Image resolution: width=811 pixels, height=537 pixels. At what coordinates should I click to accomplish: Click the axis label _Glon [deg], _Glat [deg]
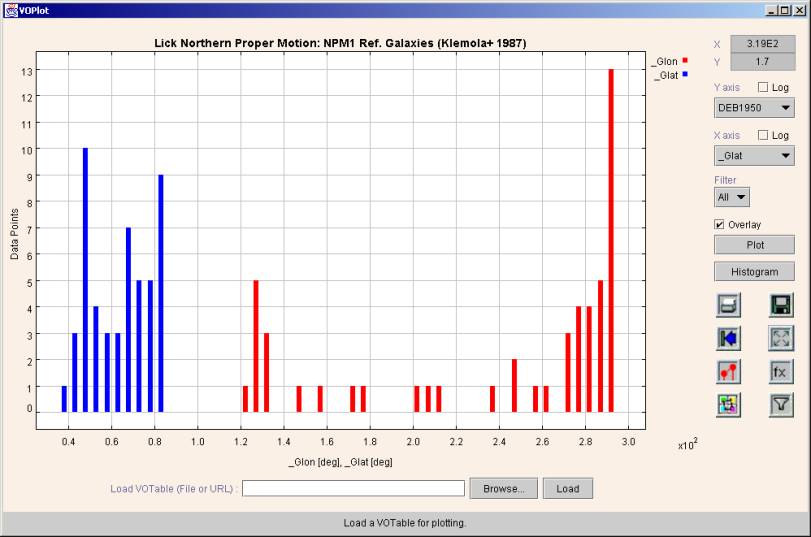[x=340, y=462]
